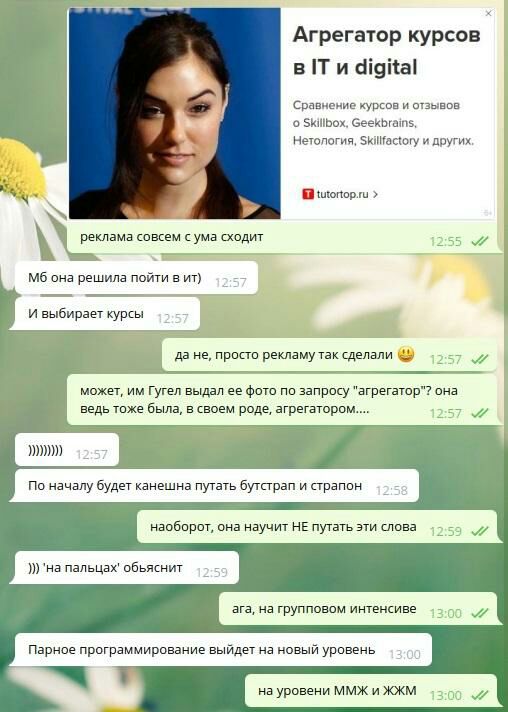Select message 'Мб она решила пойти в ит)'
Image resolution: width=508 pixels, height=712 pixels.
[136, 277]
